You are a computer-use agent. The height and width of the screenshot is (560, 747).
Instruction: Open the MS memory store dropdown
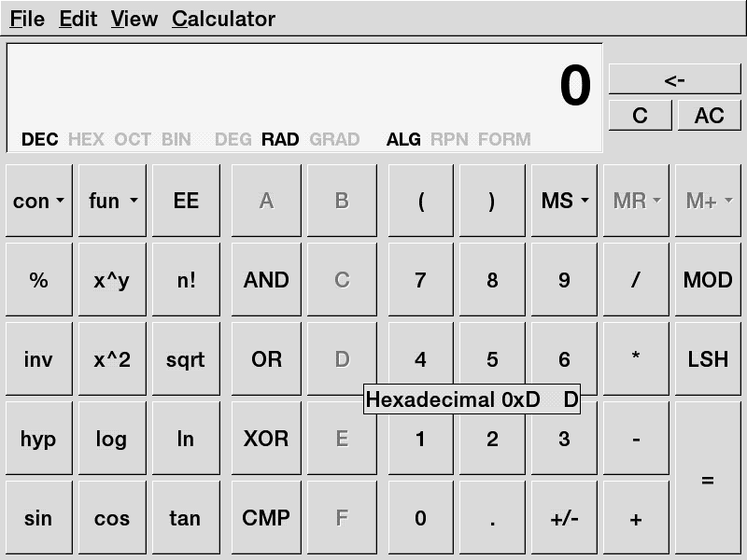pos(564,201)
